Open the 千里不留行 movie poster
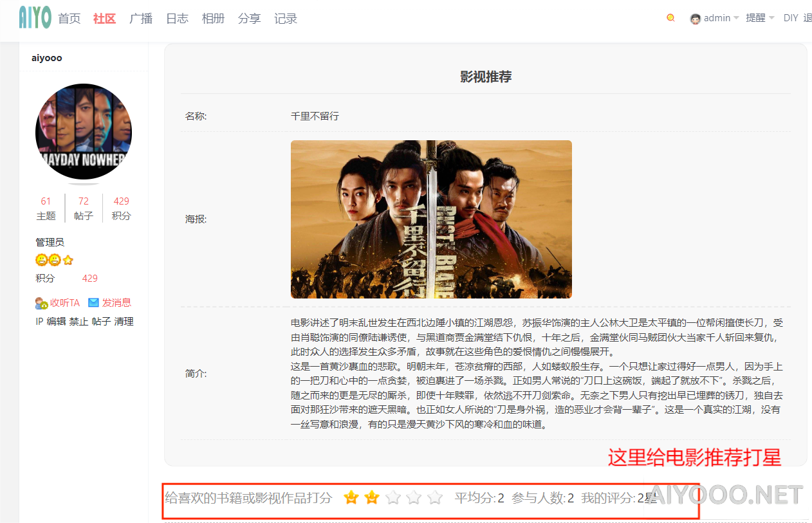Viewport: 812px width, 523px height. point(431,219)
